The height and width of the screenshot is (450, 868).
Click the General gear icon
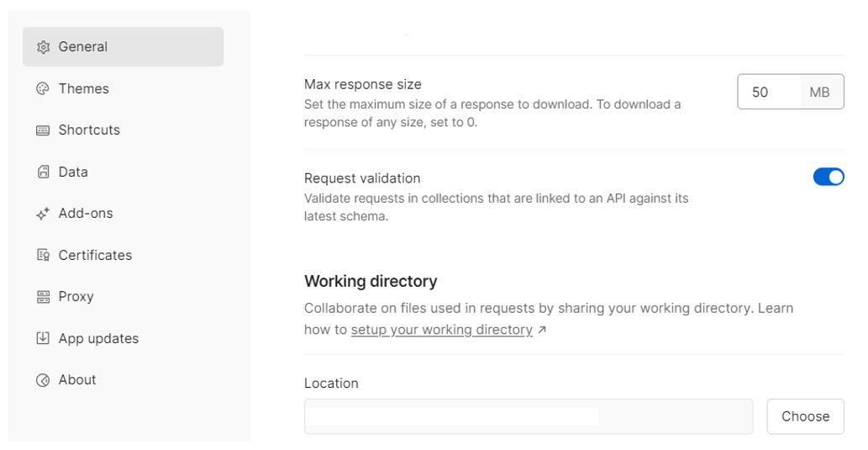coord(43,47)
